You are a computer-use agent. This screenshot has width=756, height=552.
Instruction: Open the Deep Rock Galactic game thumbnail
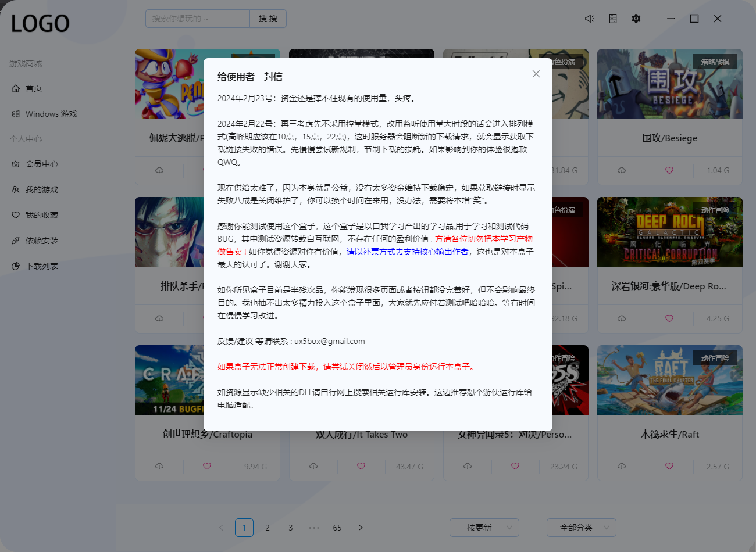pos(670,232)
